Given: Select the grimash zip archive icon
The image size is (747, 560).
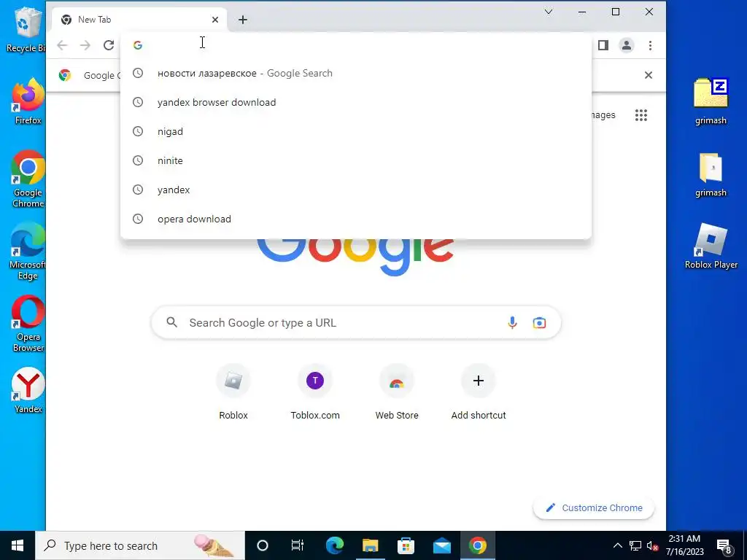Looking at the screenshot, I should coord(711,101).
